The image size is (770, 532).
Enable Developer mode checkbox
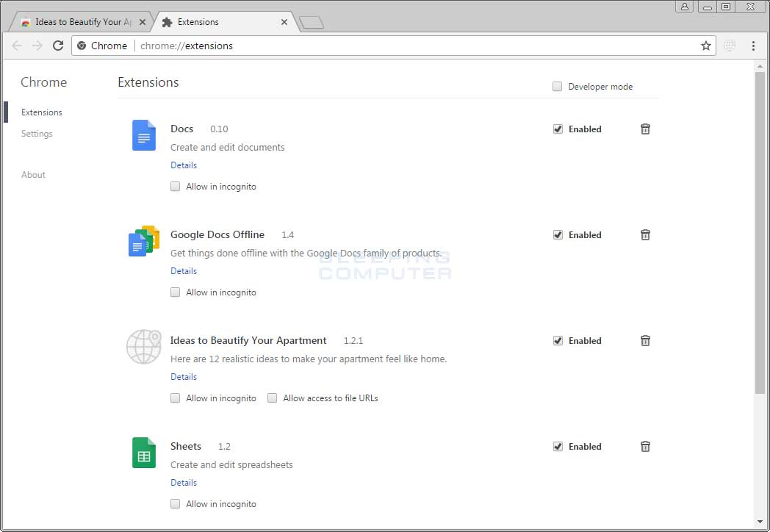pos(557,87)
